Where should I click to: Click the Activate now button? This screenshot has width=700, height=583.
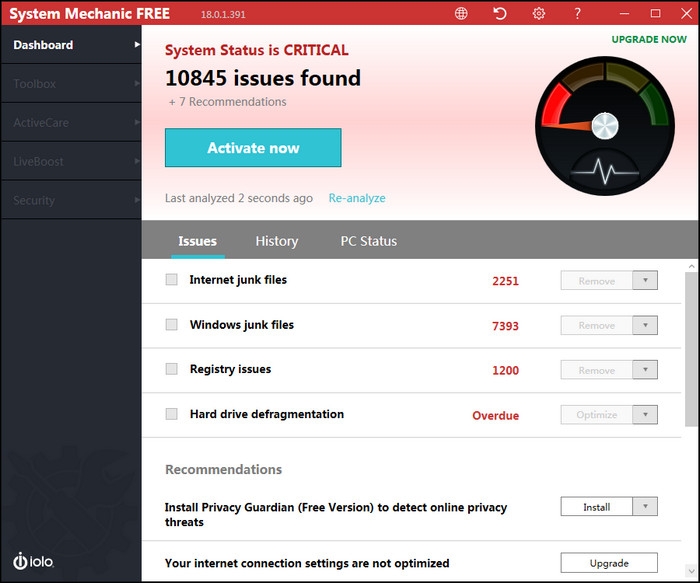pyautogui.click(x=253, y=148)
